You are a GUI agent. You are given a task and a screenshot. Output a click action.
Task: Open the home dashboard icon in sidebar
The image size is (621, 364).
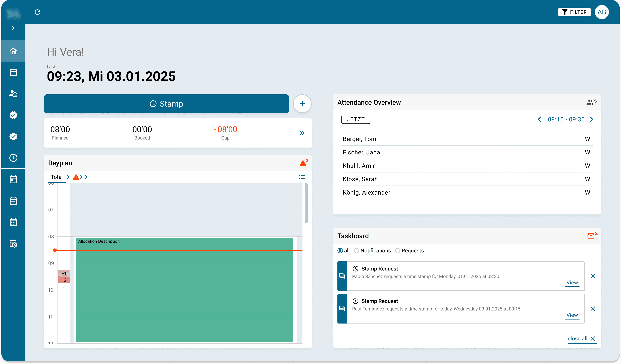[x=13, y=51]
